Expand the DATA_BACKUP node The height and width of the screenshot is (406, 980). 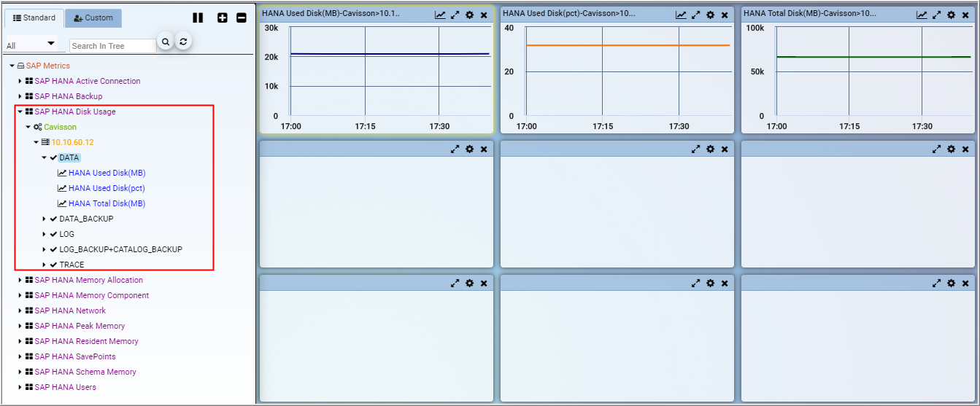(x=45, y=219)
